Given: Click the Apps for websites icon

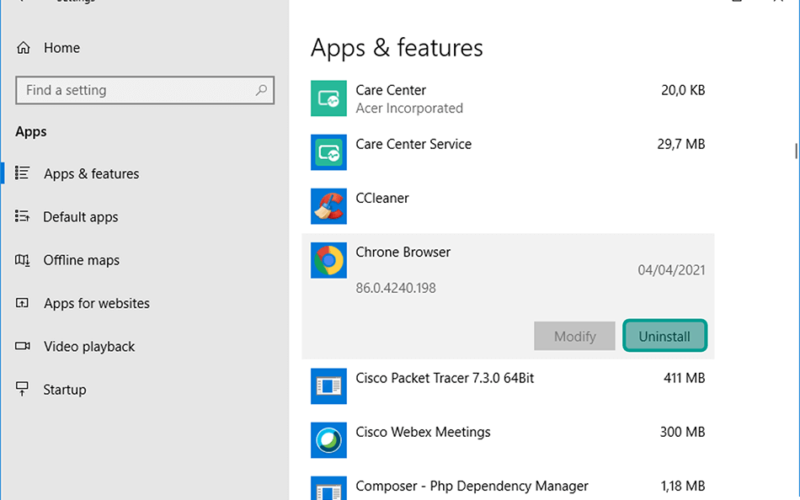Looking at the screenshot, I should 22,303.
